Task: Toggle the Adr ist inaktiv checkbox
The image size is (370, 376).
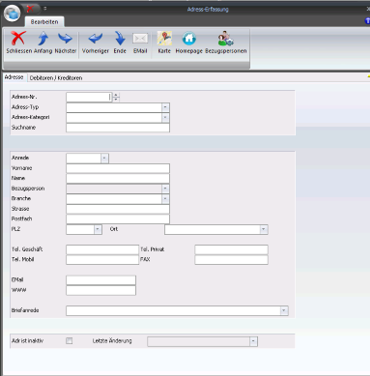Action: point(69,341)
